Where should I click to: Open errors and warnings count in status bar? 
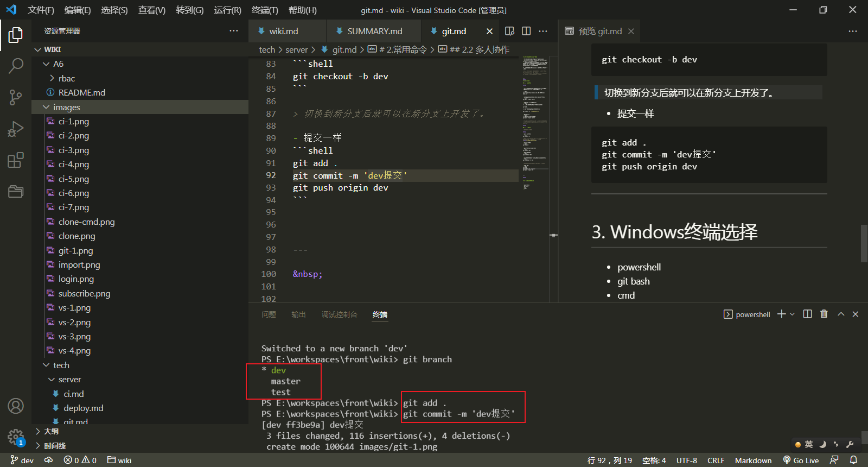[x=80, y=460]
